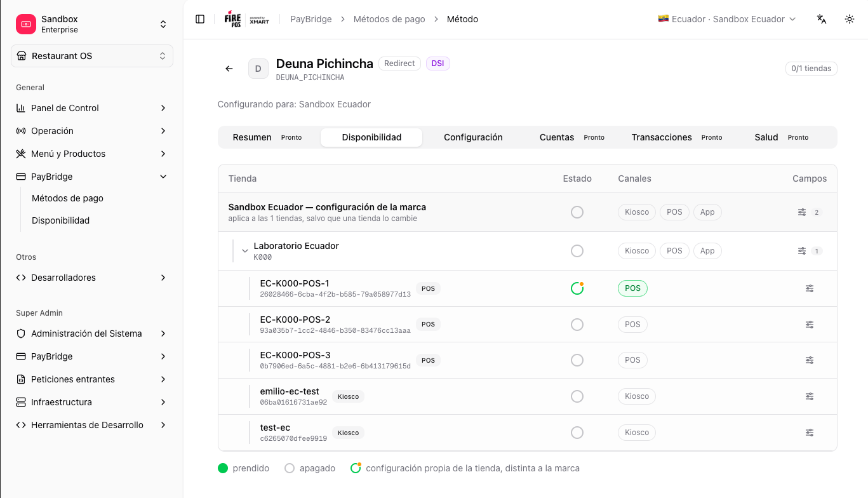Click the PayBridge breadcrumb link
This screenshot has height=498, width=868.
tap(311, 19)
